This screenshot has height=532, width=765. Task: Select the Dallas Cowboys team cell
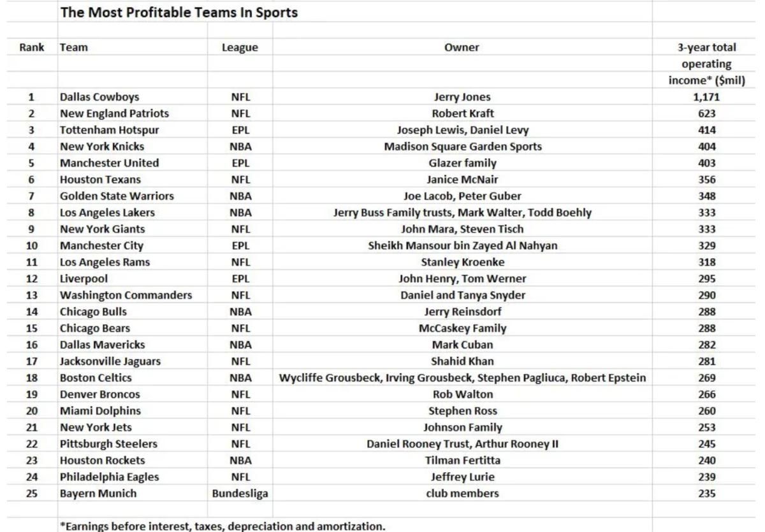tap(99, 97)
